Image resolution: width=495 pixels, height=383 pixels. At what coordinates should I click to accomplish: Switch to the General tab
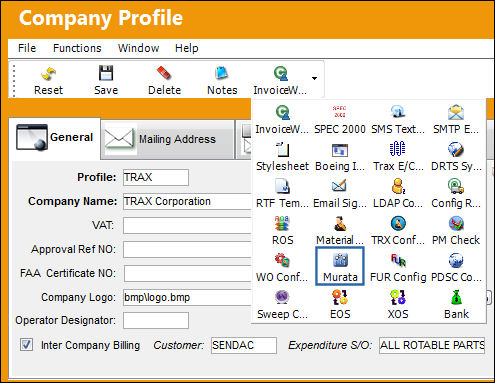coord(55,138)
